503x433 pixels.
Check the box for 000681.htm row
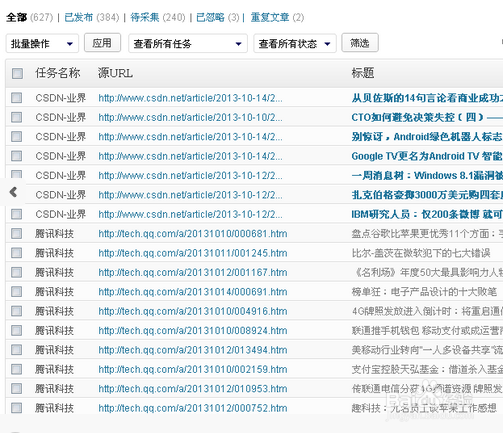(x=16, y=233)
